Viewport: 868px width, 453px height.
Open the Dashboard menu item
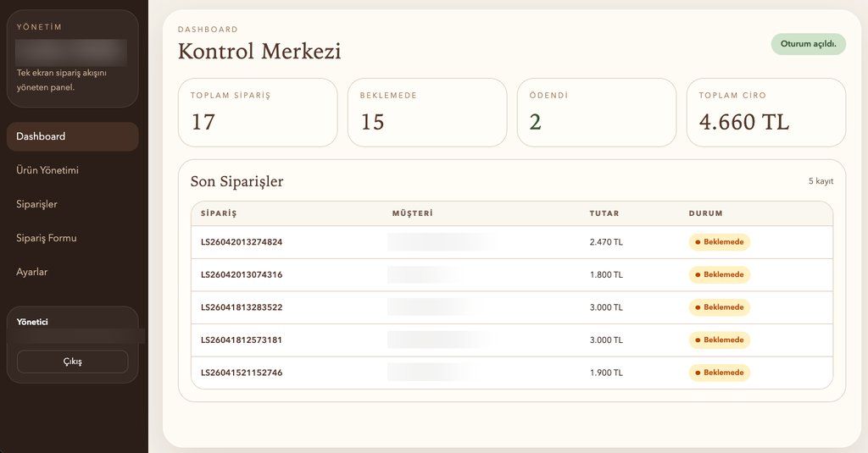click(x=72, y=136)
